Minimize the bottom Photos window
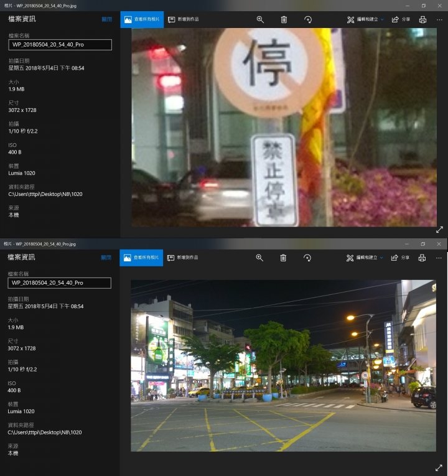Viewport: 448px width, 476px height. point(407,244)
